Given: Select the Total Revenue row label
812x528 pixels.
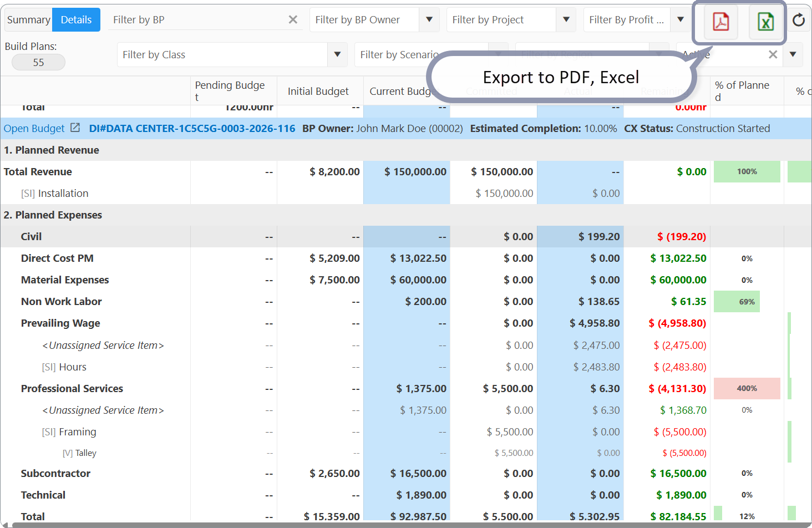Looking at the screenshot, I should click(38, 172).
